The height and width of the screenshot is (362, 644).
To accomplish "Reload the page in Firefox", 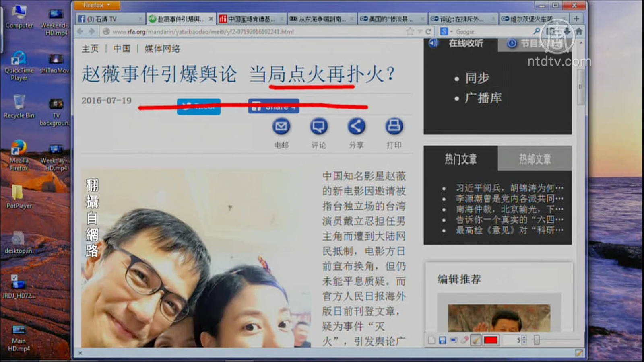I will 428,31.
